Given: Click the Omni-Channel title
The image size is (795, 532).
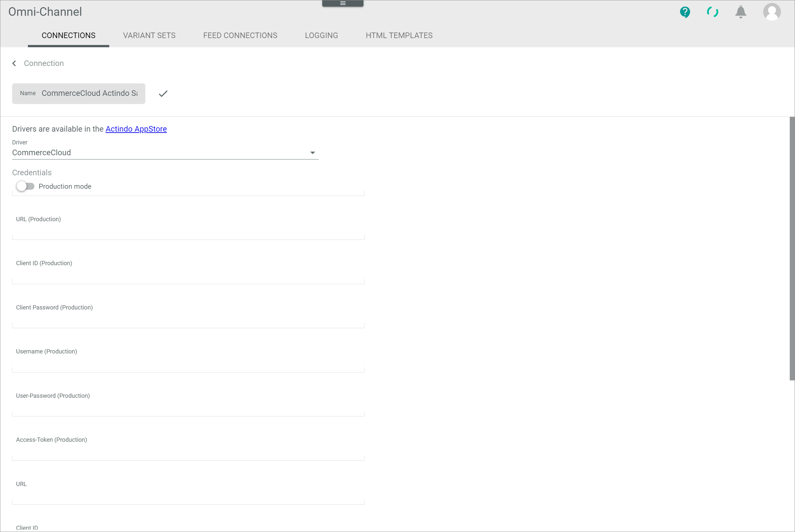Looking at the screenshot, I should pyautogui.click(x=45, y=12).
